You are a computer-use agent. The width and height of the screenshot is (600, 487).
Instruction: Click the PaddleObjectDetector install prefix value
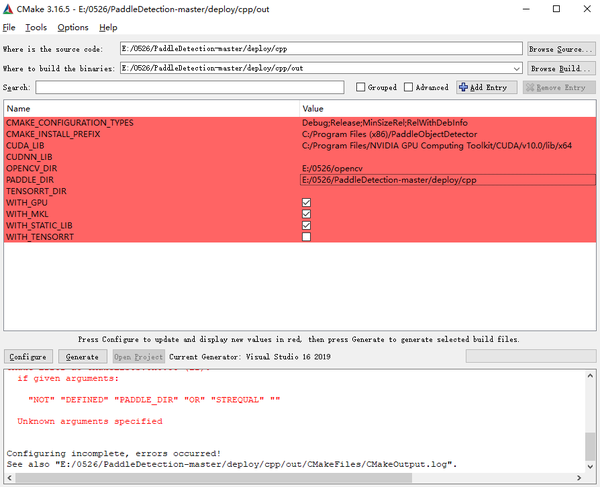click(390, 134)
